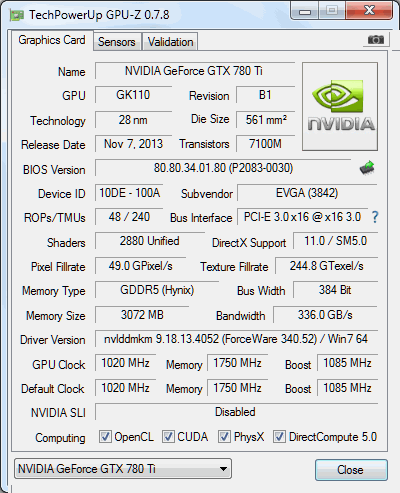The height and width of the screenshot is (493, 400).
Task: Minimize the GPU-Z window
Action: click(x=305, y=11)
